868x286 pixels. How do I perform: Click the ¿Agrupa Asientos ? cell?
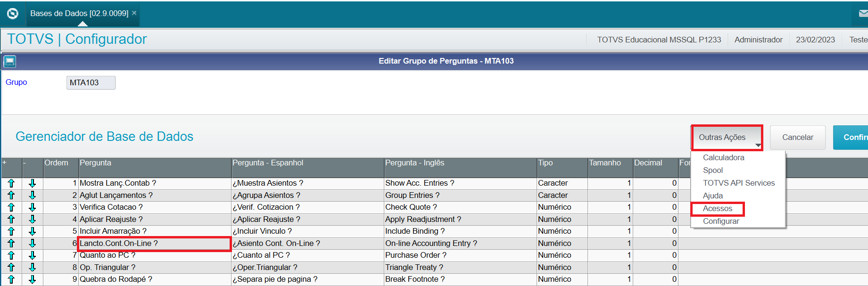307,195
